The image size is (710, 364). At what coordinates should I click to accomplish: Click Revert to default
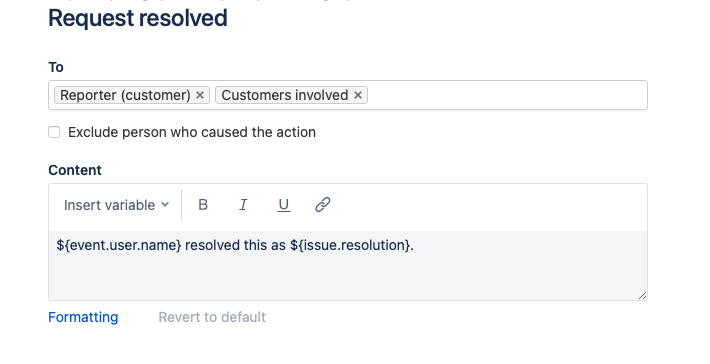coord(212,317)
